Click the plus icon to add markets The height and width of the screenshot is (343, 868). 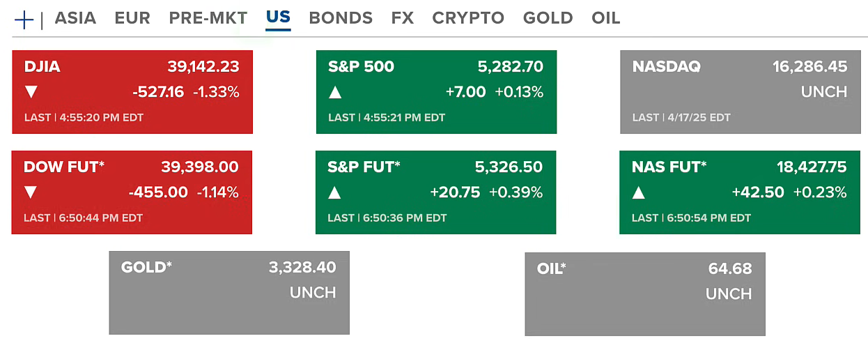[x=24, y=20]
